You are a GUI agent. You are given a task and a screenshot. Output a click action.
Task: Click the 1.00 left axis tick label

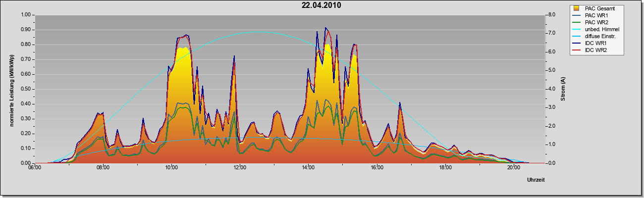click(26, 15)
